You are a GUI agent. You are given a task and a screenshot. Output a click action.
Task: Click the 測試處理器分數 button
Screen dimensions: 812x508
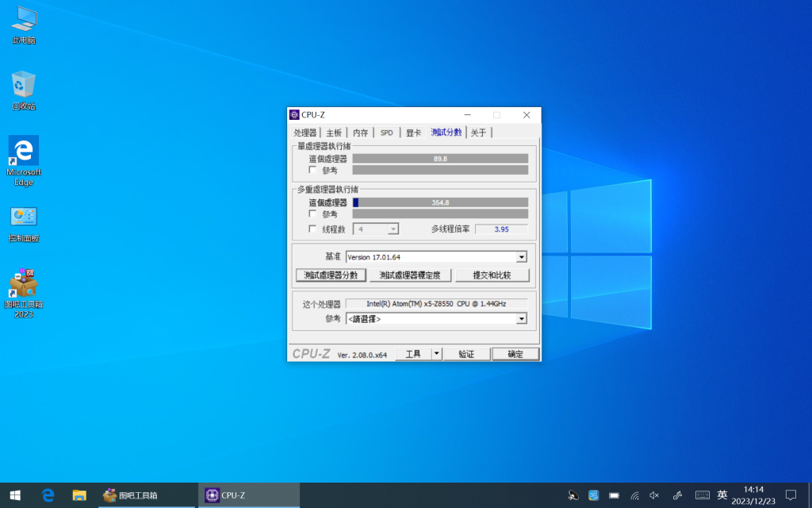(x=331, y=275)
